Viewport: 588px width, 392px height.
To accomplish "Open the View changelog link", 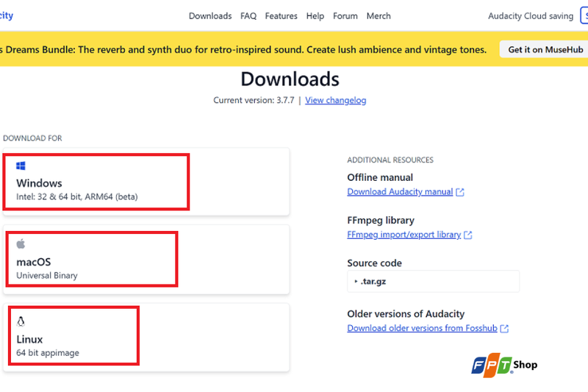I will (x=336, y=100).
